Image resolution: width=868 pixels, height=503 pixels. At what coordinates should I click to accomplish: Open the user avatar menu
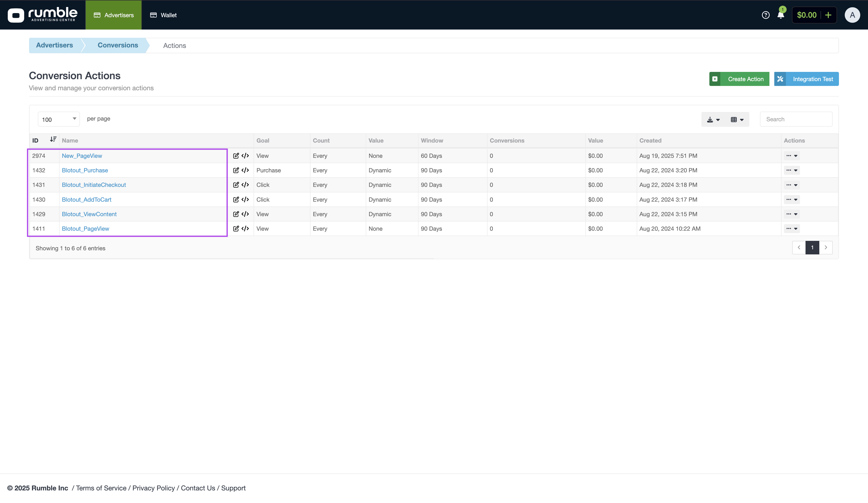coord(852,15)
